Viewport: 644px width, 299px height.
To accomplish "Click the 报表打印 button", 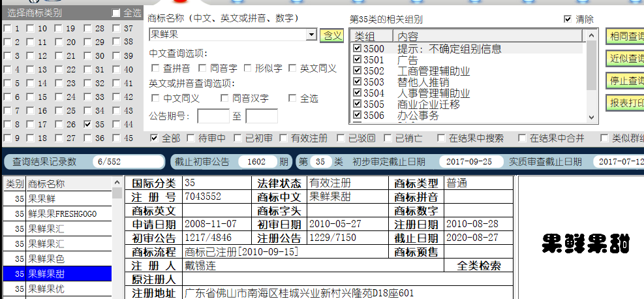I will pyautogui.click(x=625, y=102).
